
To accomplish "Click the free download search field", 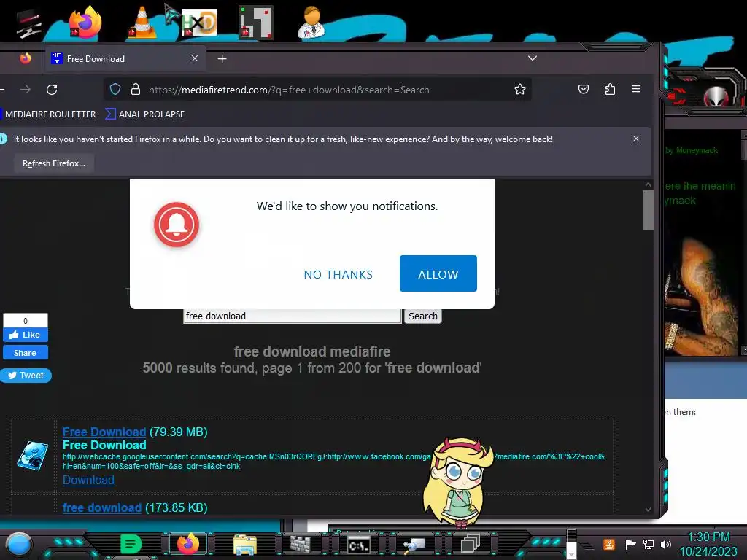I will [292, 316].
